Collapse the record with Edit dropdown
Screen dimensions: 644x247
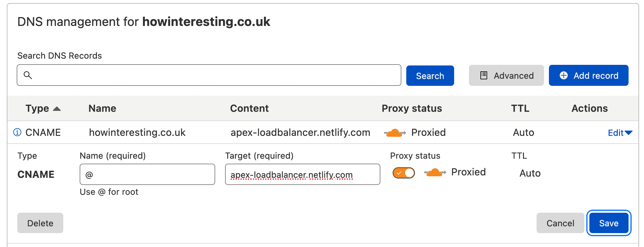click(x=620, y=133)
